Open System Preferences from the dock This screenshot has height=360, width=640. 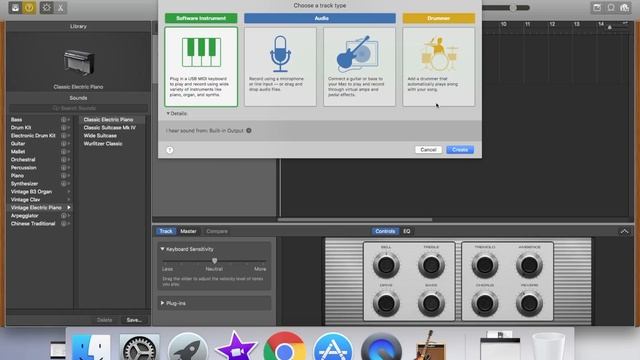(139, 348)
